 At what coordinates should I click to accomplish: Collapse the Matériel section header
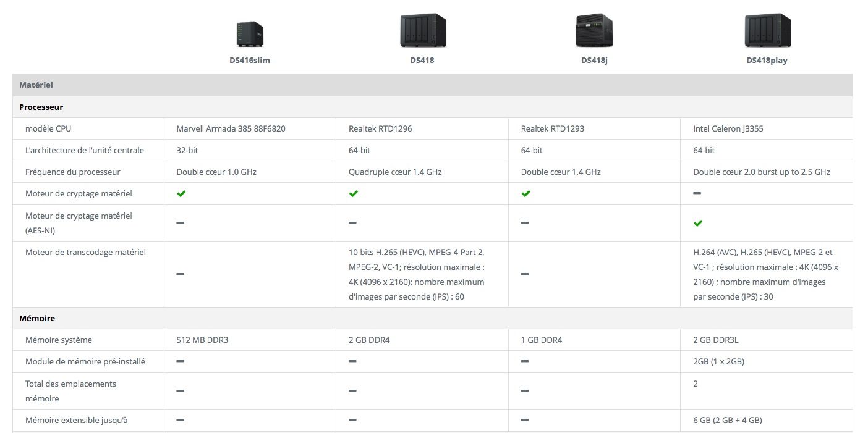433,85
